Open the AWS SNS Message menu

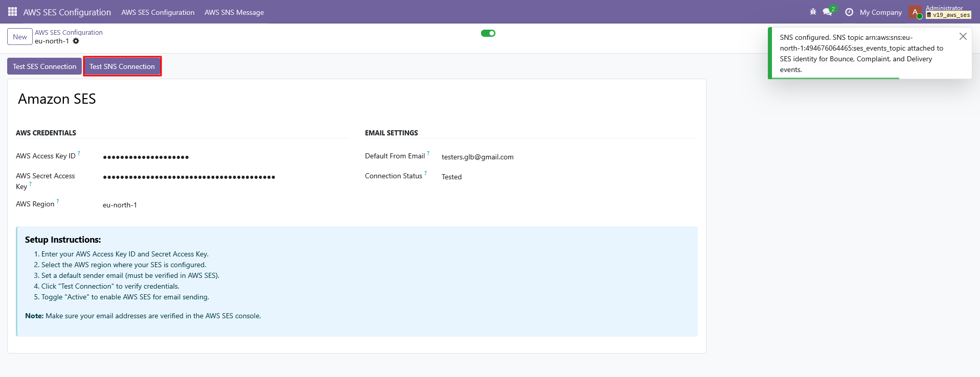234,12
